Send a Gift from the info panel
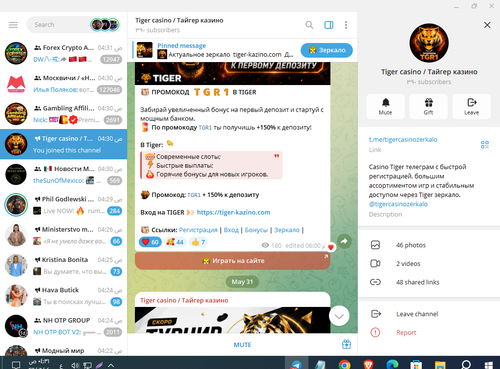Viewport: 500px width, 369px height. pos(428,106)
